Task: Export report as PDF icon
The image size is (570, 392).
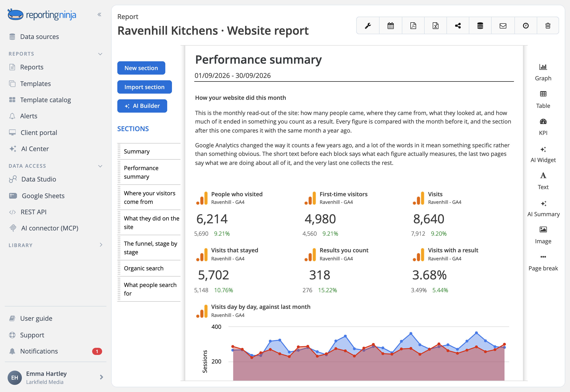Action: 413,26
